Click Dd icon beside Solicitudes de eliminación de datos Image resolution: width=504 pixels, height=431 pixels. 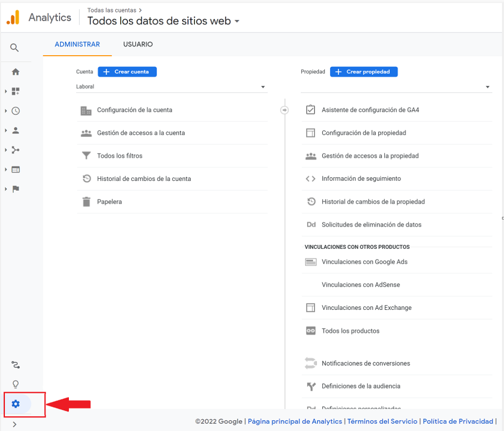(x=311, y=225)
